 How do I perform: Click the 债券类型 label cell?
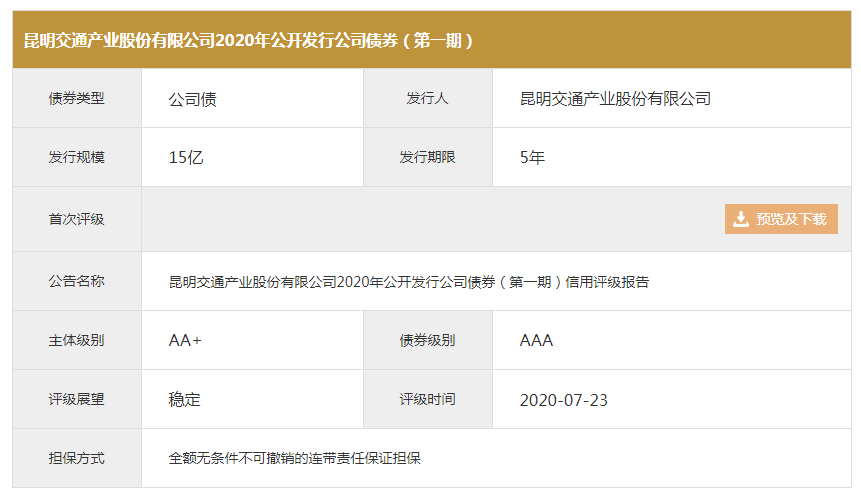coord(77,99)
